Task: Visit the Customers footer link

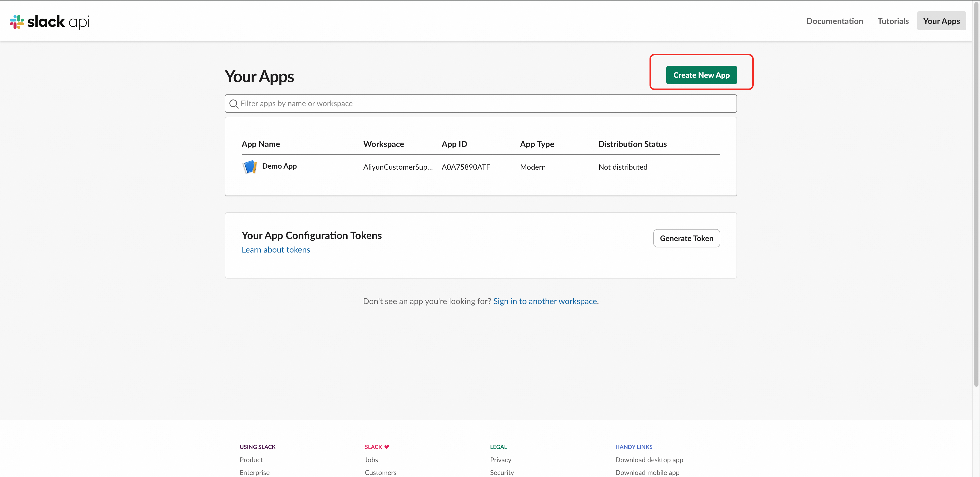Action: (x=381, y=472)
